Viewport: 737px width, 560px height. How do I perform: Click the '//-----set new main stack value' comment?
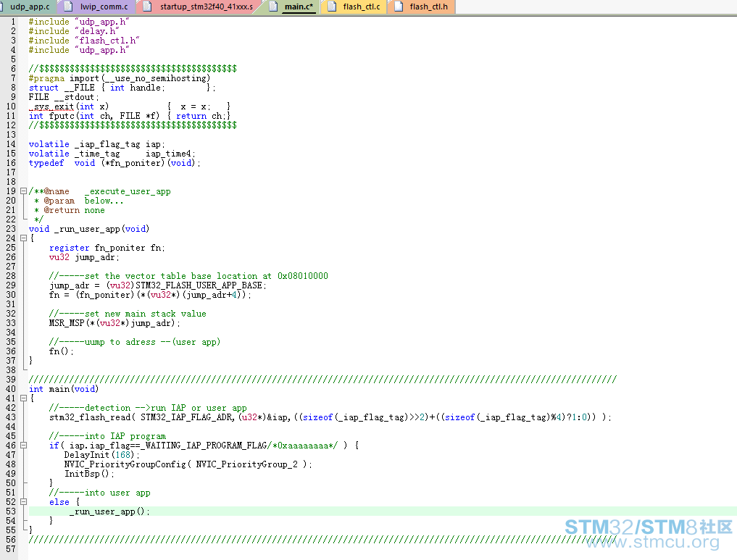coord(128,314)
